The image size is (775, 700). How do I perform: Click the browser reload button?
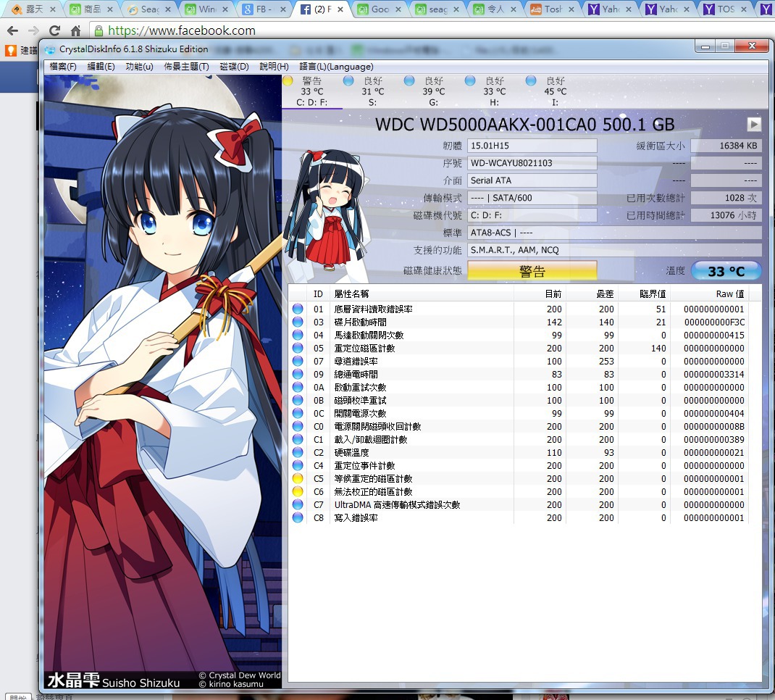[54, 30]
